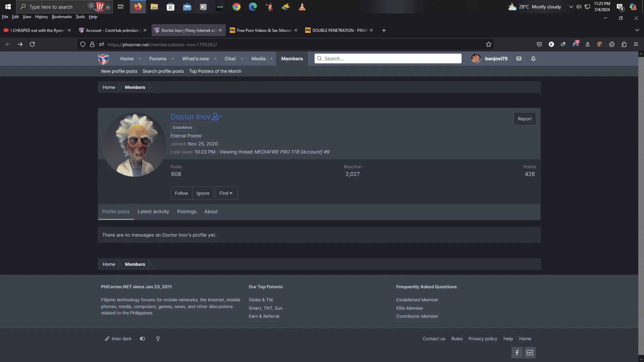This screenshot has height=362, width=644.
Task: Click the lightbulb icon in the footer
Action: pos(158,339)
